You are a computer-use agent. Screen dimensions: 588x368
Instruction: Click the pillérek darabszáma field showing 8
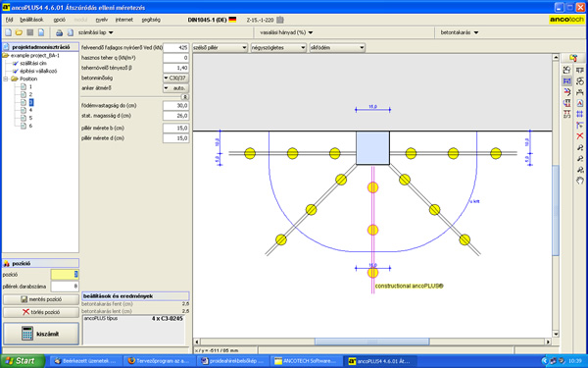65,287
